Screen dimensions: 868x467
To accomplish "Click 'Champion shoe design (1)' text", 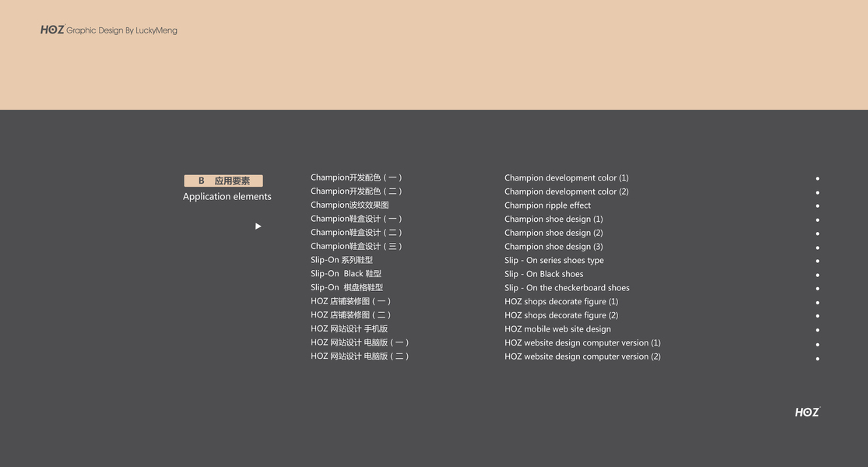I will [553, 219].
